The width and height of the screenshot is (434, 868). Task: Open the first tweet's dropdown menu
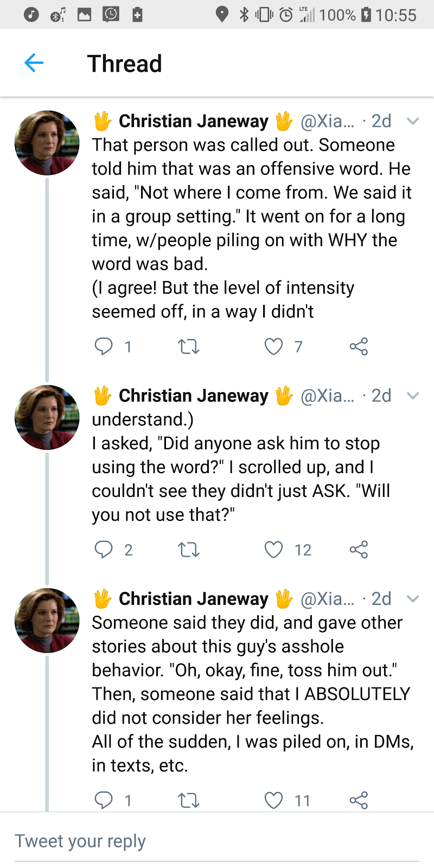[413, 121]
